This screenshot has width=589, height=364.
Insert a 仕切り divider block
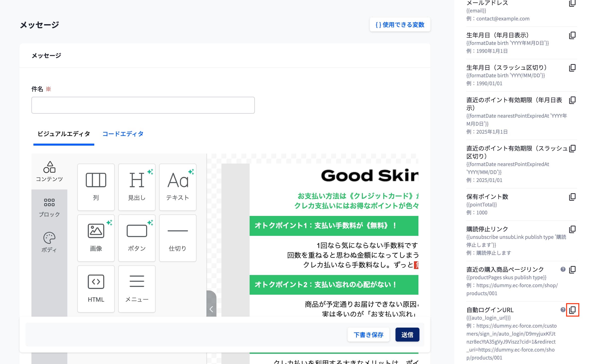click(178, 238)
